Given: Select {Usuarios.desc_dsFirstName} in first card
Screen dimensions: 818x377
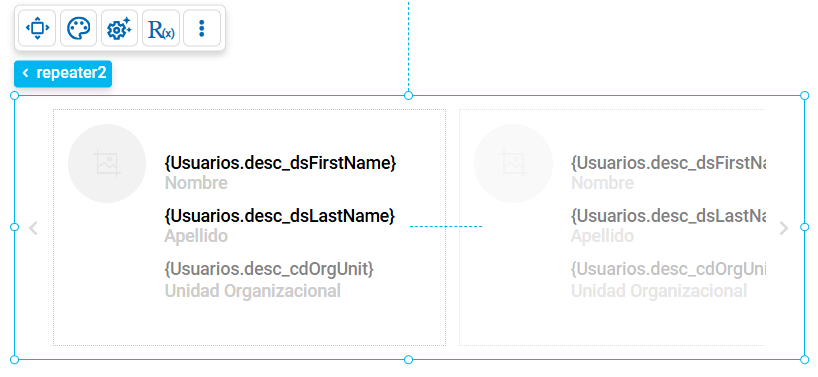Looking at the screenshot, I should click(281, 164).
